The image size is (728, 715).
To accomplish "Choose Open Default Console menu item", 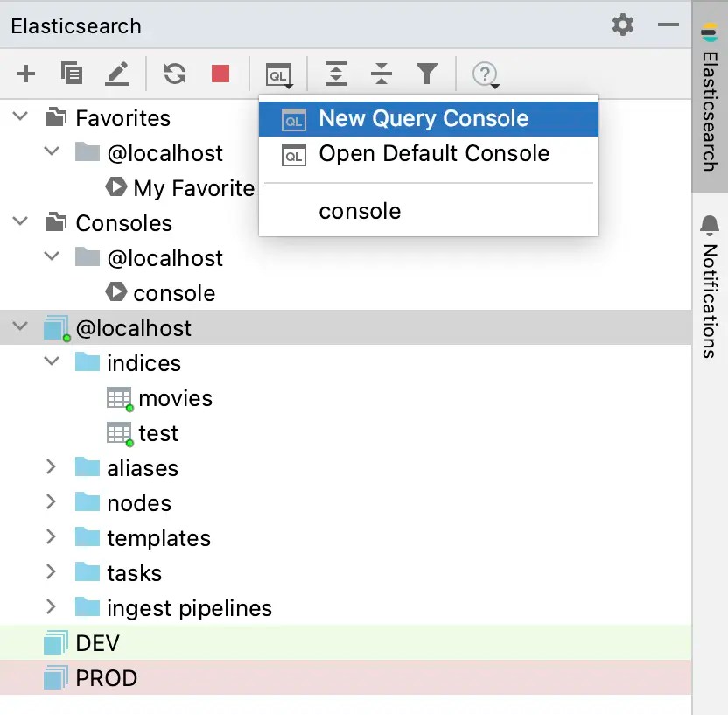I will (x=428, y=154).
